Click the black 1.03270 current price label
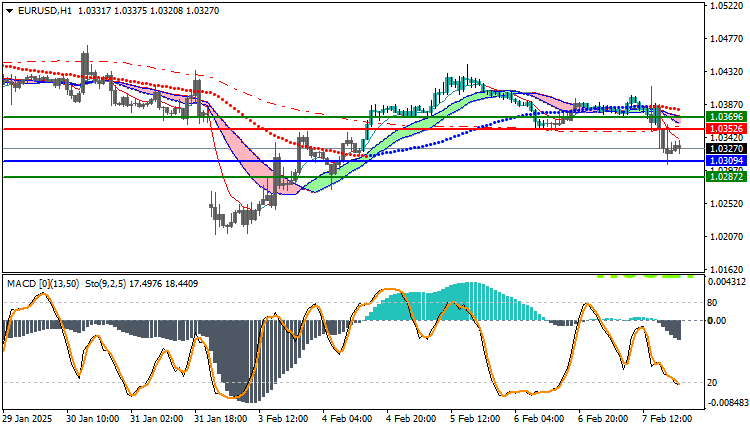This screenshot has height=430, width=750. click(x=727, y=149)
